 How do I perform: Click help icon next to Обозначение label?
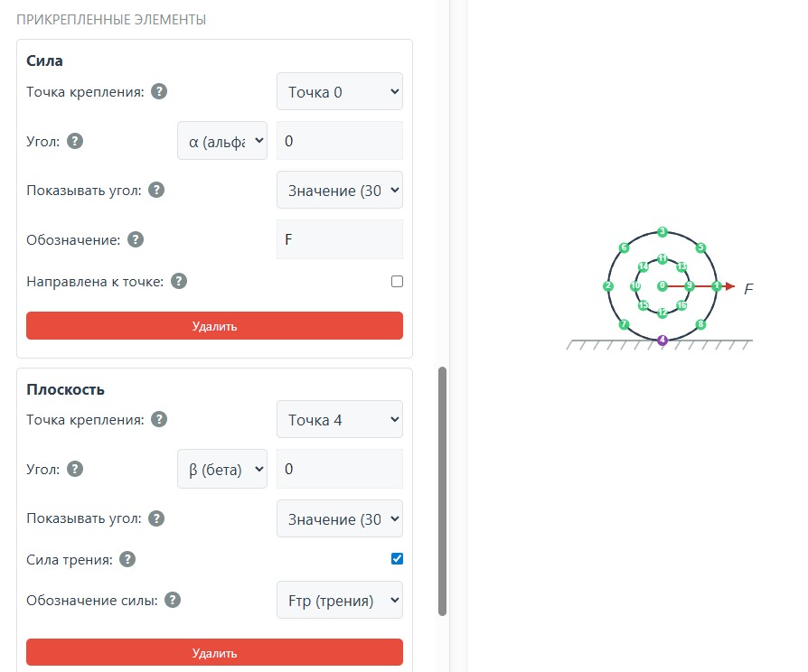tap(136, 239)
